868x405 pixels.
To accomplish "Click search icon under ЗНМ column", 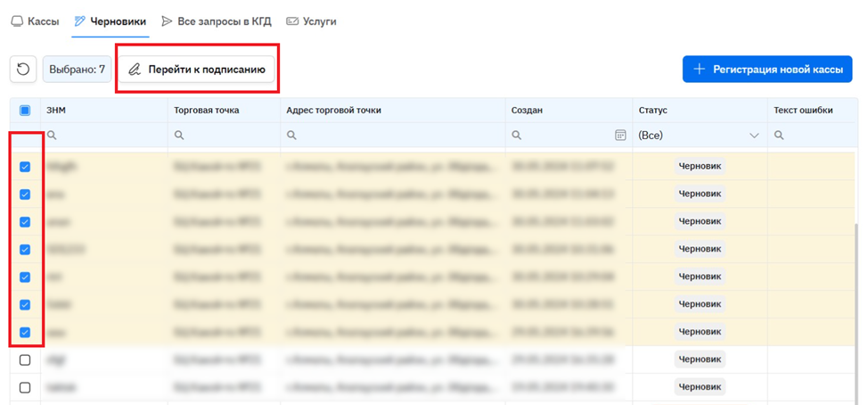I will 52,136.
